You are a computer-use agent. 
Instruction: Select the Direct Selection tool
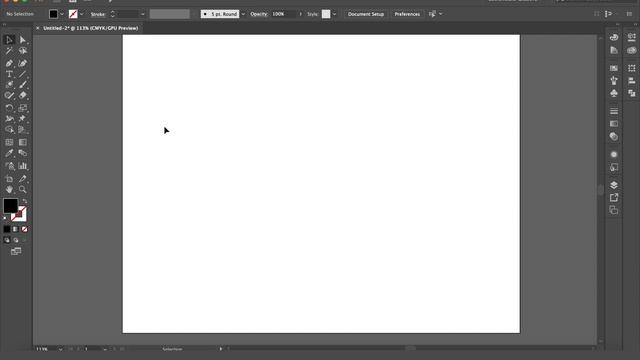pos(22,40)
